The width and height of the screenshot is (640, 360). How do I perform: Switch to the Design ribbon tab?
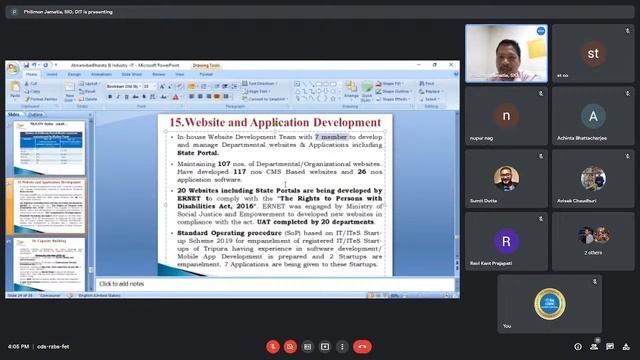(74, 74)
